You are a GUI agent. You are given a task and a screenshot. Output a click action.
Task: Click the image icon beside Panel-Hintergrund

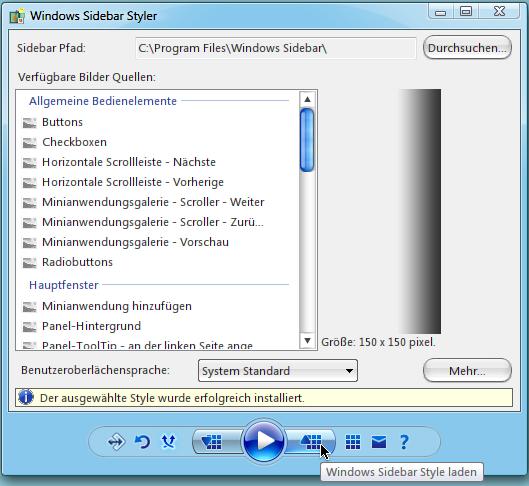point(29,327)
